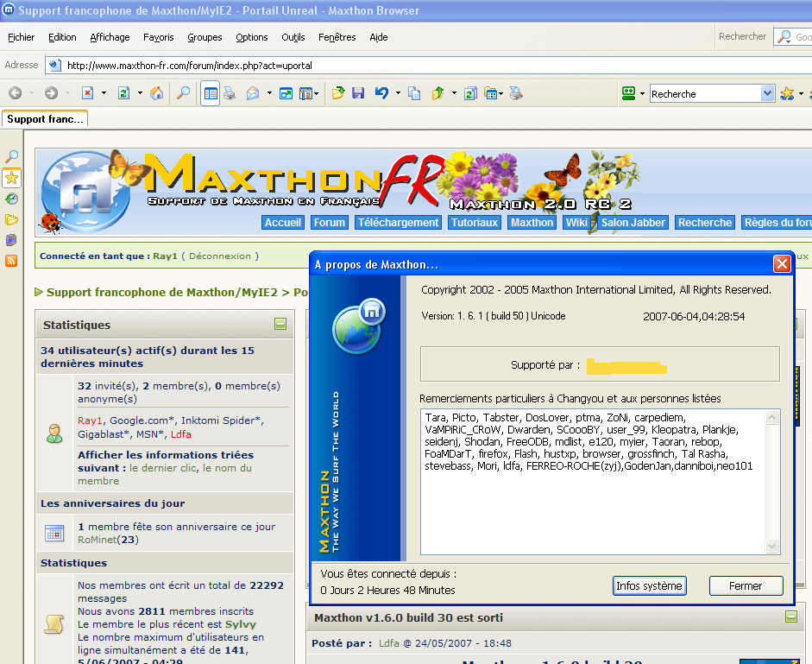
Task: Expand the Forward history dropdown arrow
Action: (x=67, y=93)
